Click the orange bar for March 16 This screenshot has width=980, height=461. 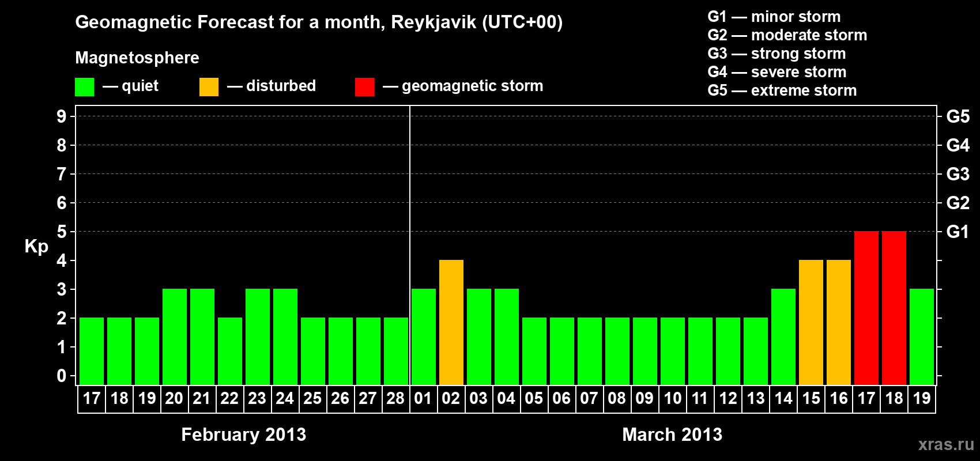(839, 323)
